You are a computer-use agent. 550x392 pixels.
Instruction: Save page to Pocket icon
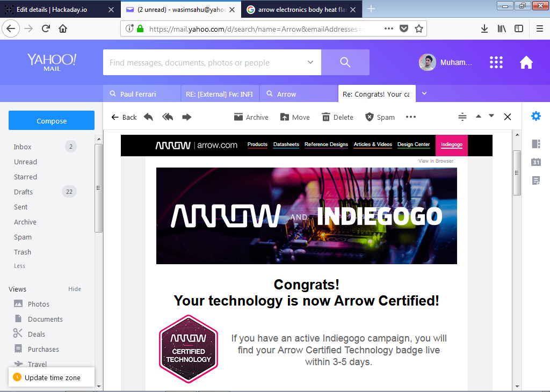(x=404, y=29)
